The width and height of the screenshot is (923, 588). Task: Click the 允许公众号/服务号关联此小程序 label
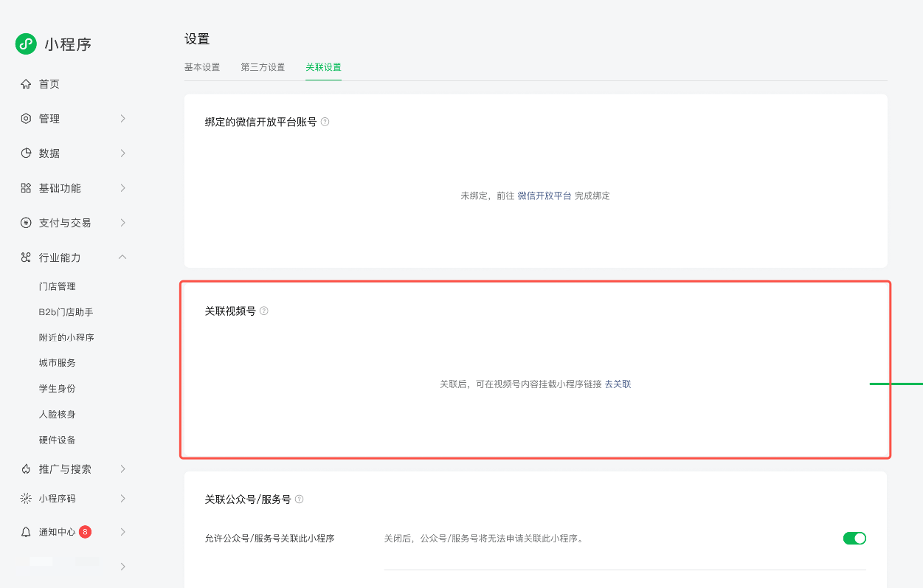pos(270,539)
